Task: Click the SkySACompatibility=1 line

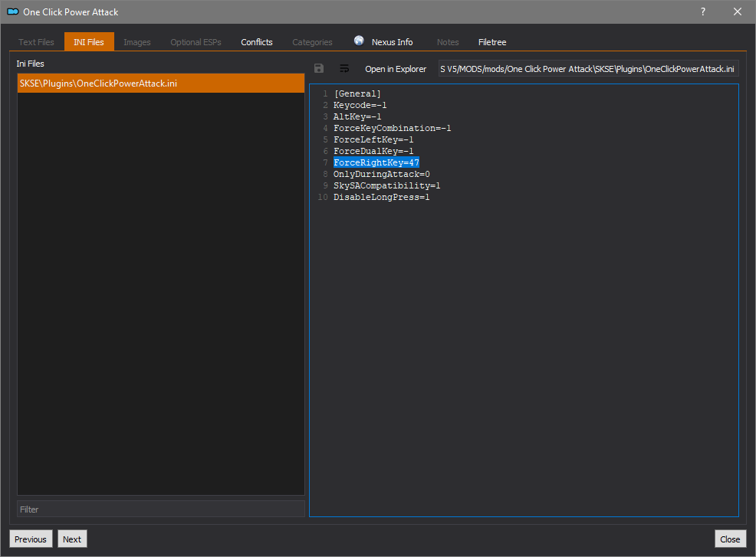Action: pyautogui.click(x=387, y=186)
